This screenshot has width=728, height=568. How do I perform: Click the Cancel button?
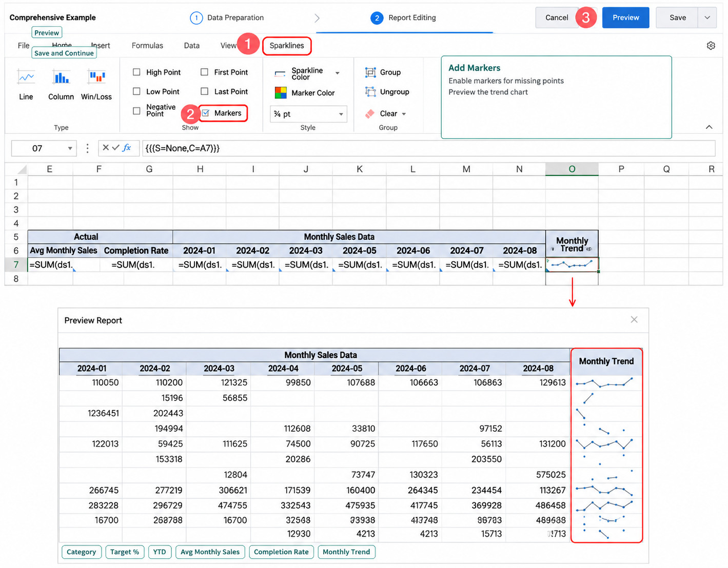557,17
